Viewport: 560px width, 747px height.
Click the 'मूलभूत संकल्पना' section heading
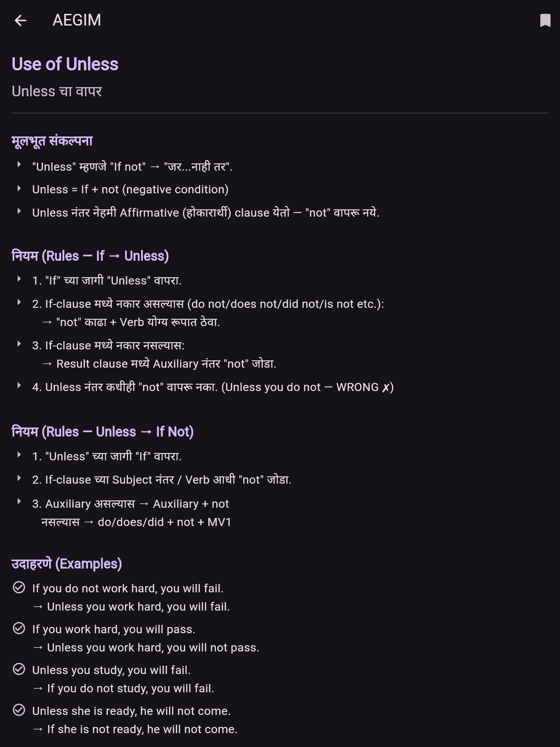52,141
